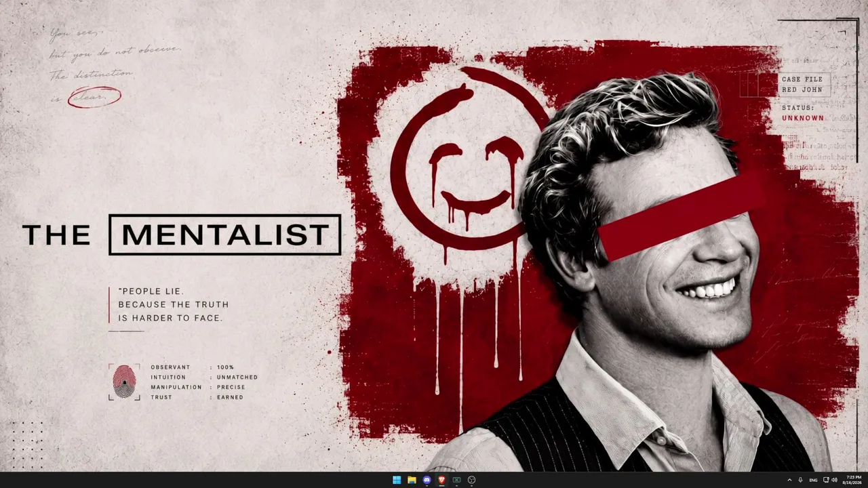Open the volume speaker control
The width and height of the screenshot is (868, 488).
(x=835, y=480)
